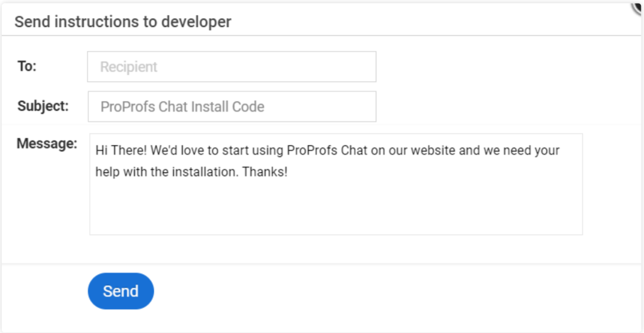Click the "Message:" label
Viewport: 644px width, 333px height.
pos(47,144)
